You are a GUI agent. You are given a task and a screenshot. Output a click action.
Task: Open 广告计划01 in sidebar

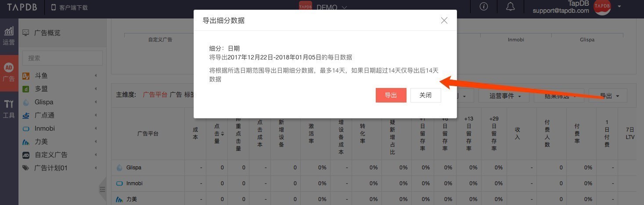[51, 168]
